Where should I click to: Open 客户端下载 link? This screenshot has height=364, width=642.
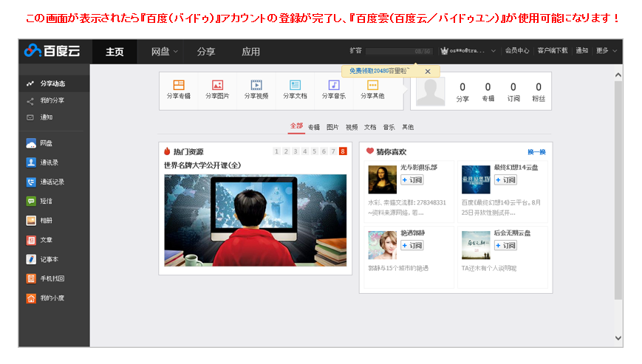[x=553, y=51]
